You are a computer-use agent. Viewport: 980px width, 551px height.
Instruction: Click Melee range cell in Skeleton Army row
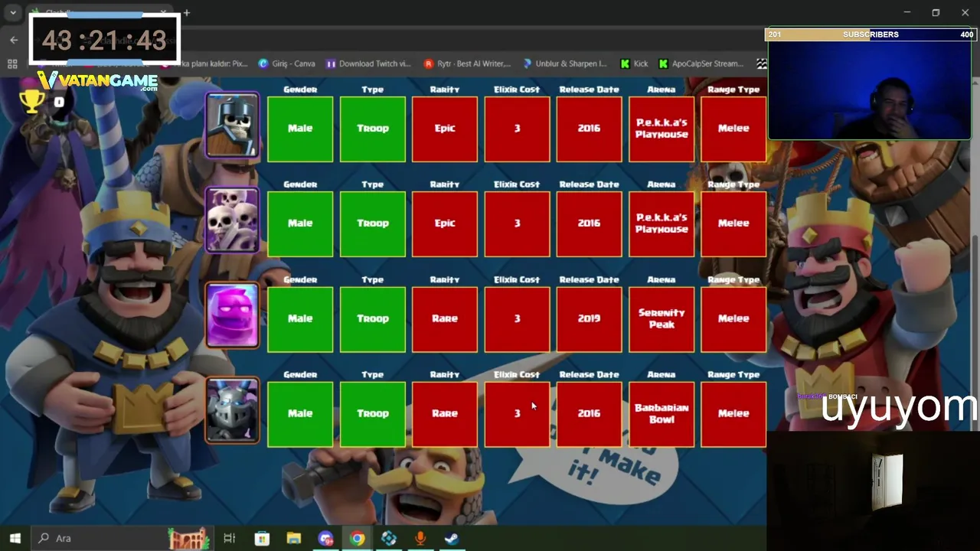coord(733,223)
